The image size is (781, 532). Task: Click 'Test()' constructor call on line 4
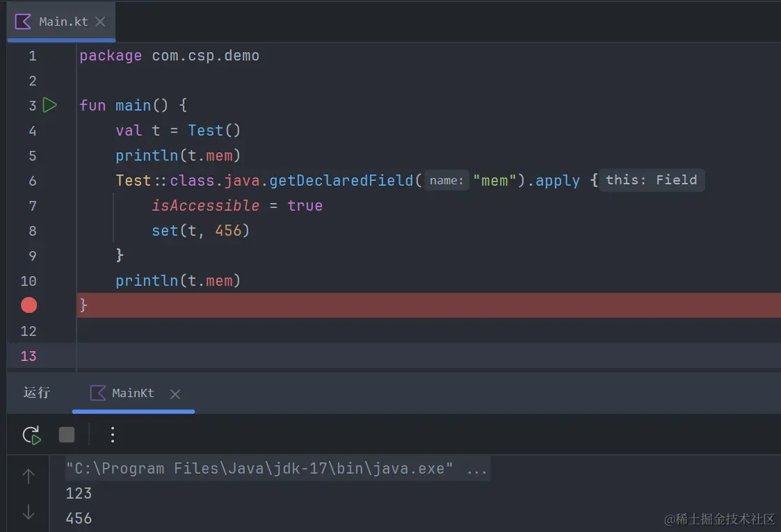tap(214, 131)
